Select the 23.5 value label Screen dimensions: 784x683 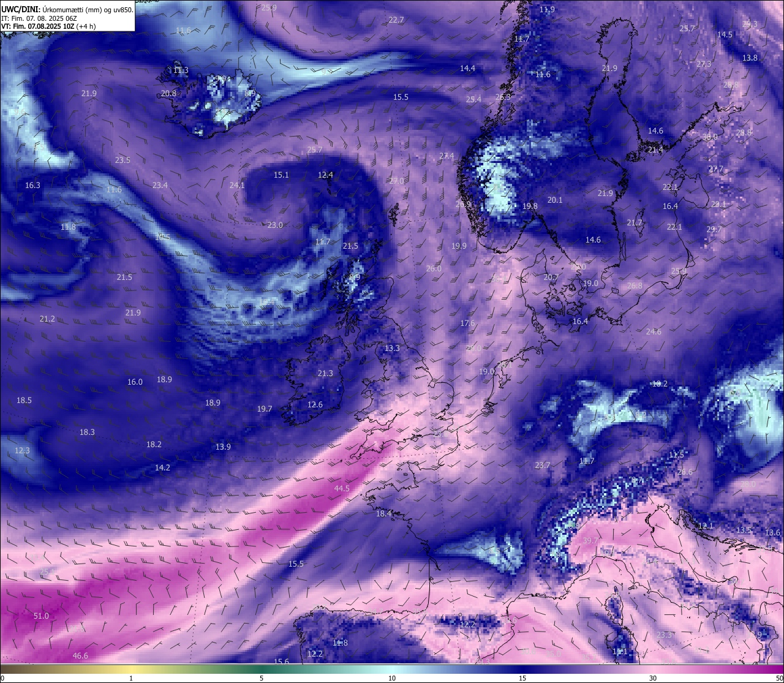coord(123,160)
